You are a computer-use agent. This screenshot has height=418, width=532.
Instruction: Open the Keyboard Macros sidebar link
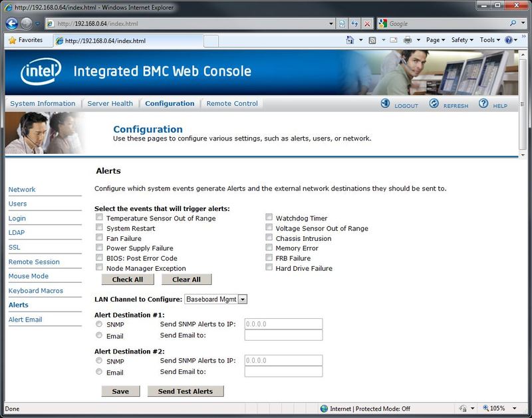[36, 291]
